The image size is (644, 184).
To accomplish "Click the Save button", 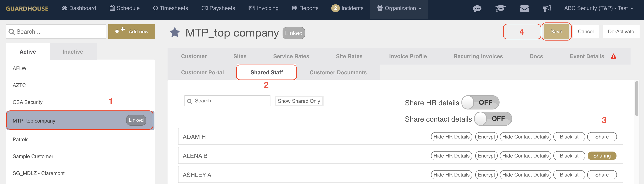I will [556, 32].
